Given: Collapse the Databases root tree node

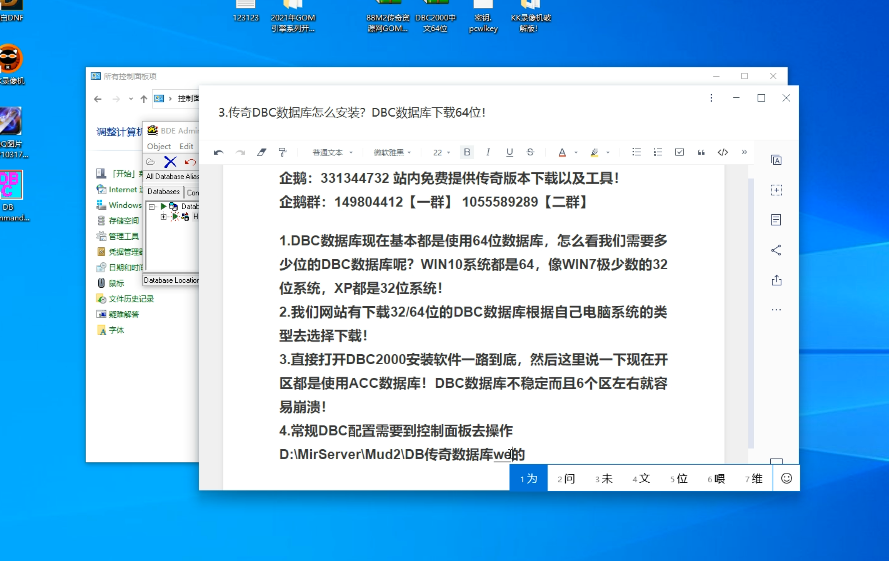Looking at the screenshot, I should tap(152, 206).
